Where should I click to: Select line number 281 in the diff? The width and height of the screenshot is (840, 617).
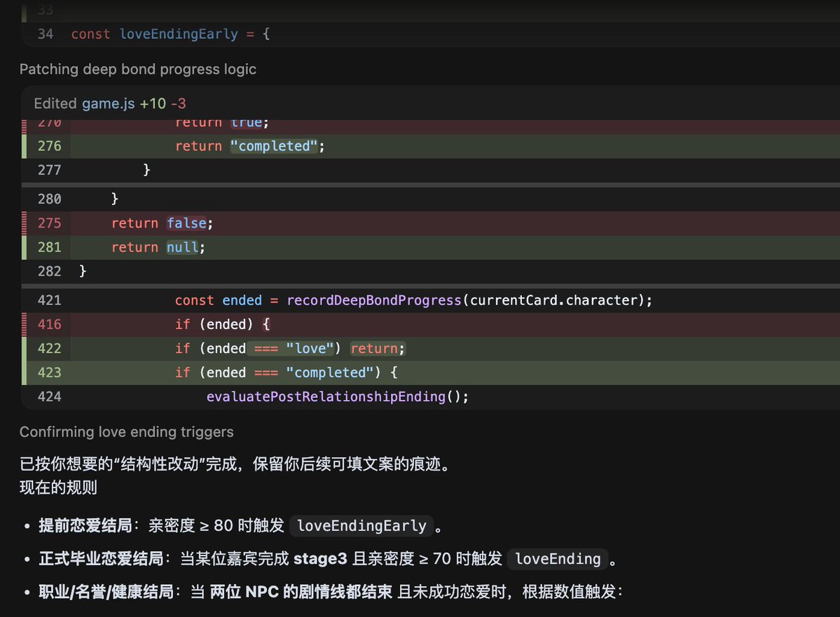pyautogui.click(x=49, y=247)
